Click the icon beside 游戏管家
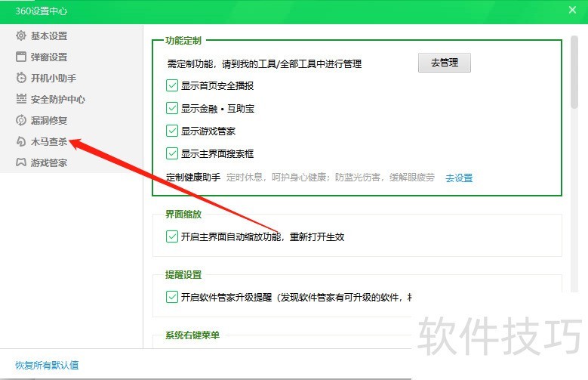The image size is (588, 380). [x=21, y=162]
